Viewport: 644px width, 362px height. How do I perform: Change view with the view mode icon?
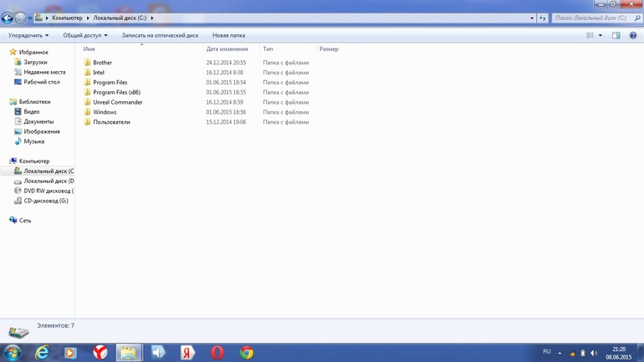[x=590, y=35]
